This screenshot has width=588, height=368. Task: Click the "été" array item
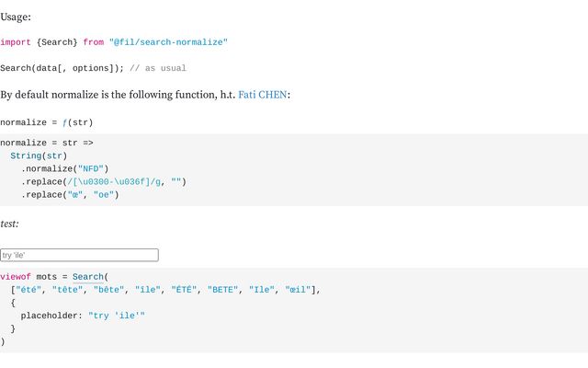pyautogui.click(x=28, y=290)
